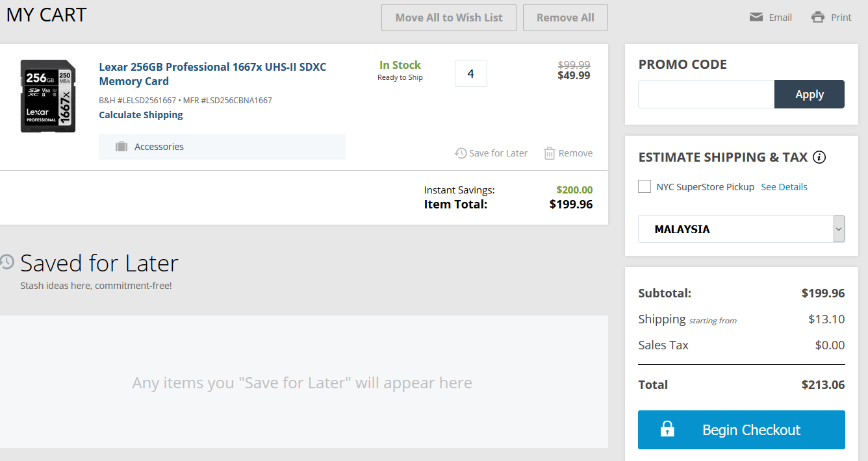
Task: Click the Print printer icon
Action: click(818, 18)
